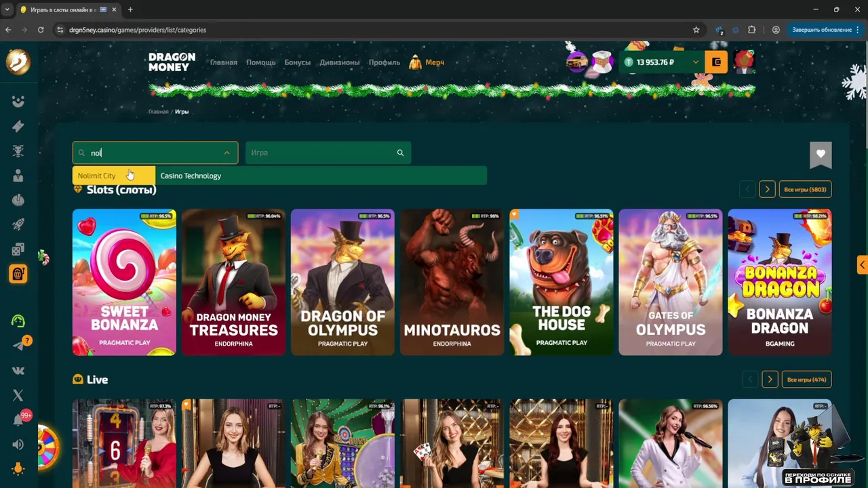
Task: Bookmark this page with star icon
Action: [x=696, y=30]
